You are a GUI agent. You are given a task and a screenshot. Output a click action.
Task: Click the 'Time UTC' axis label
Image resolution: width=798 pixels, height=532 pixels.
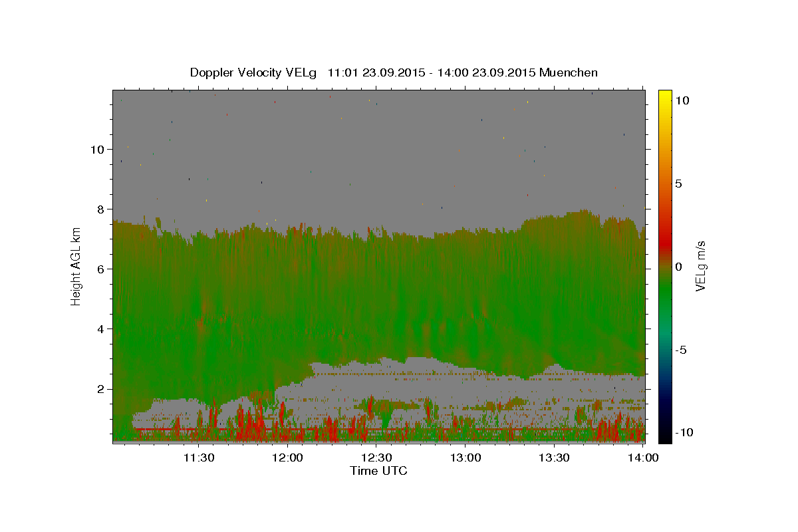378,471
